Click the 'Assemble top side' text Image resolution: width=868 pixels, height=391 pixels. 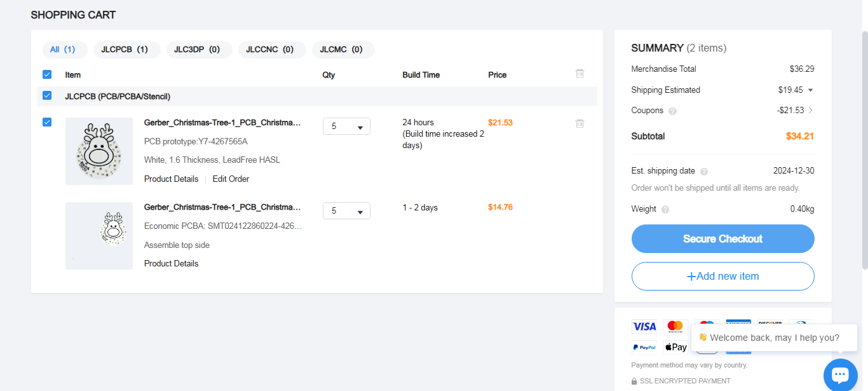click(x=177, y=245)
